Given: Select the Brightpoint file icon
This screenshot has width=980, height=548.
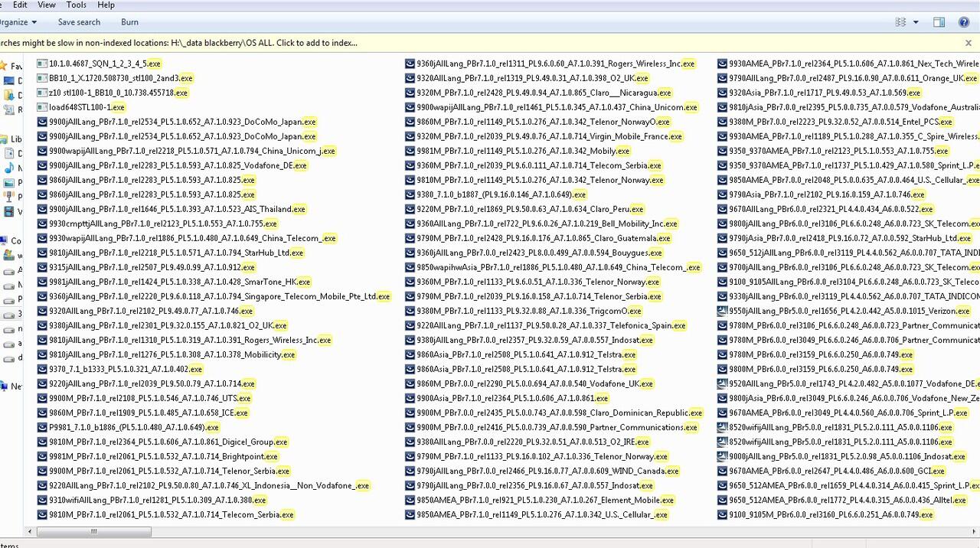Looking at the screenshot, I should point(42,456).
